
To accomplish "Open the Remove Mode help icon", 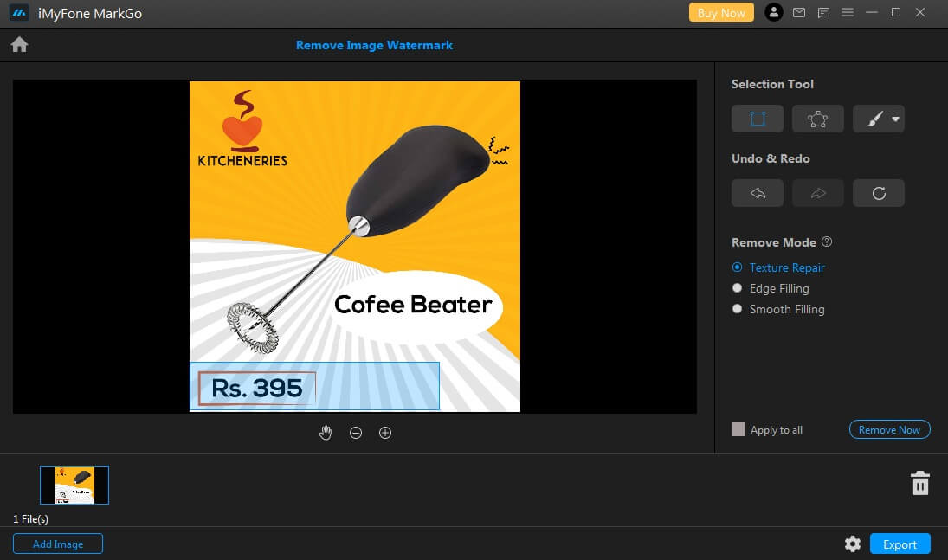I will pos(827,241).
